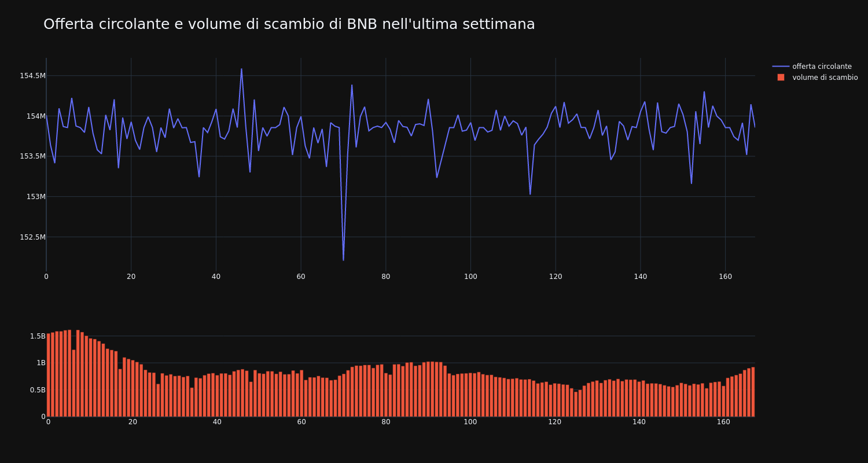The height and width of the screenshot is (463, 868).
Task: Click the chart title about BNB
Action: pyautogui.click(x=289, y=24)
